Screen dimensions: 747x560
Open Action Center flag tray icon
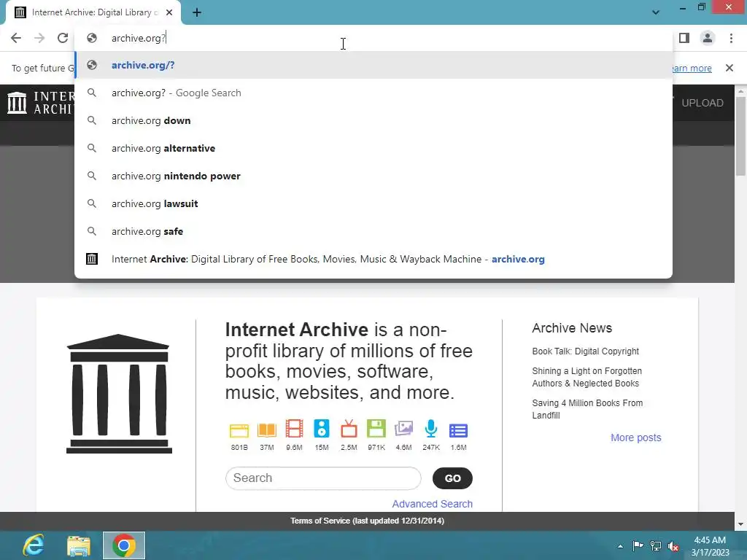click(x=638, y=545)
